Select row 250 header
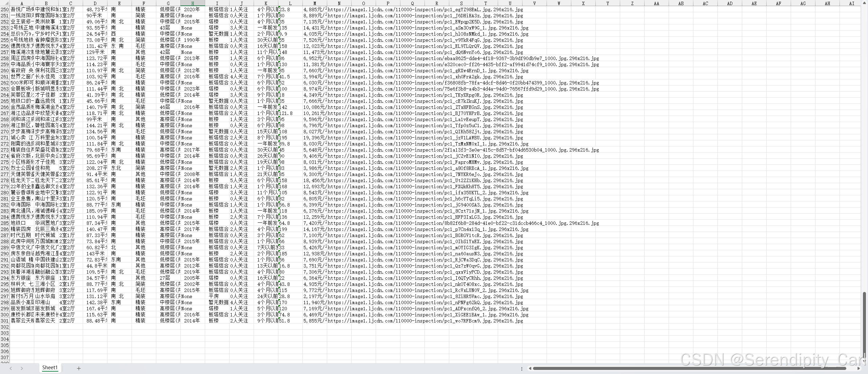The width and height of the screenshot is (868, 374). 5,9
